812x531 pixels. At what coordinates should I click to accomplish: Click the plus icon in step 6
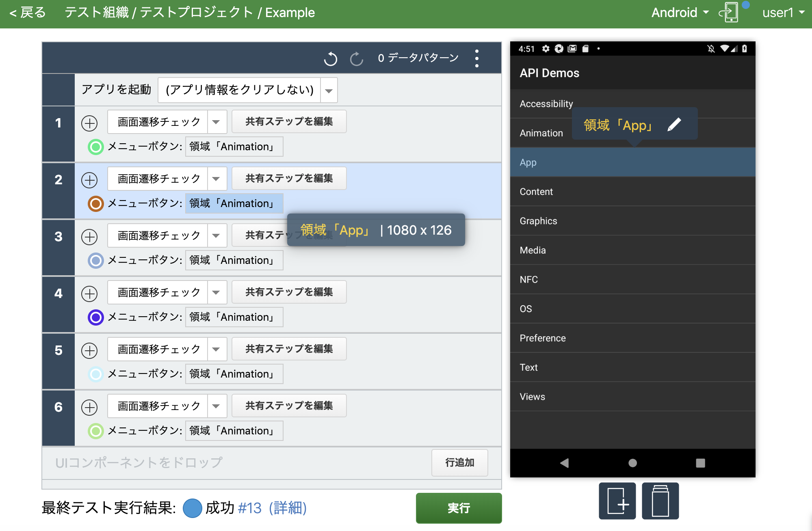pyautogui.click(x=89, y=407)
